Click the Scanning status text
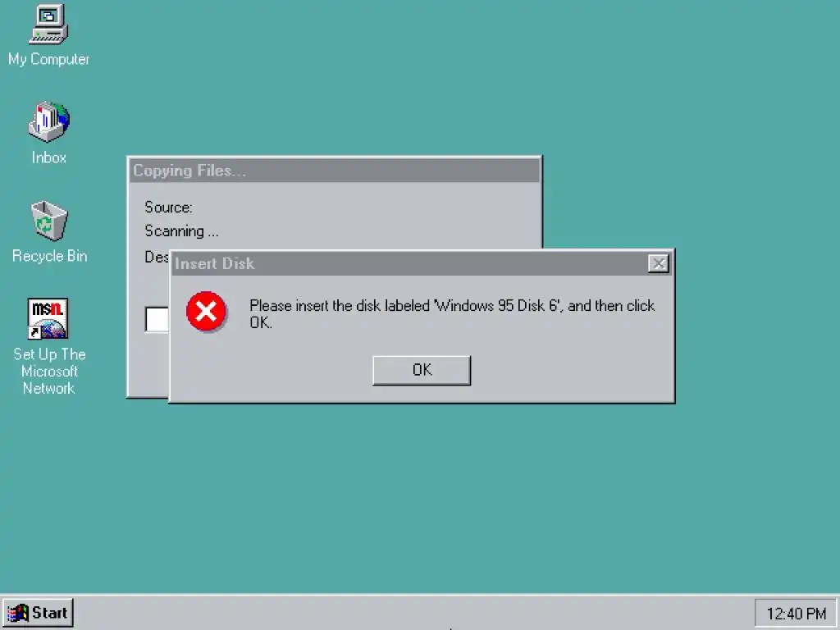 tap(181, 231)
